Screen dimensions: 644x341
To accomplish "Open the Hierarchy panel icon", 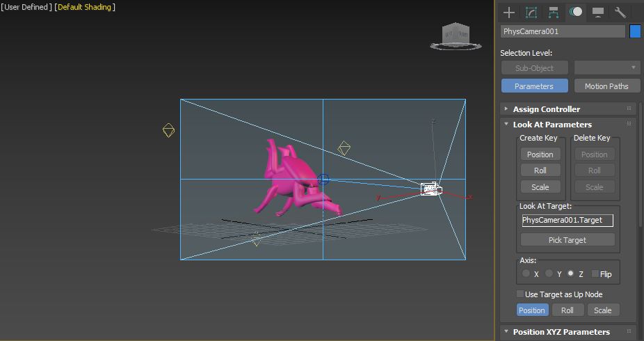I will coord(554,12).
